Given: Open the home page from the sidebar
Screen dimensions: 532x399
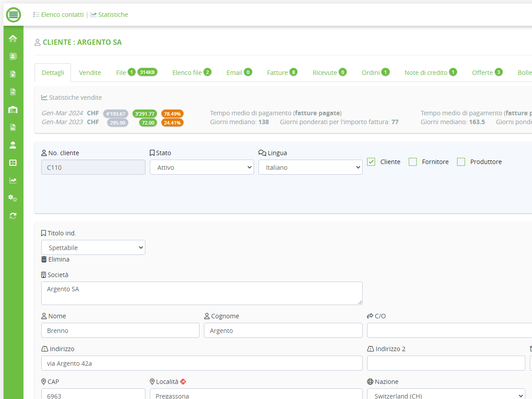Looking at the screenshot, I should coord(13,39).
